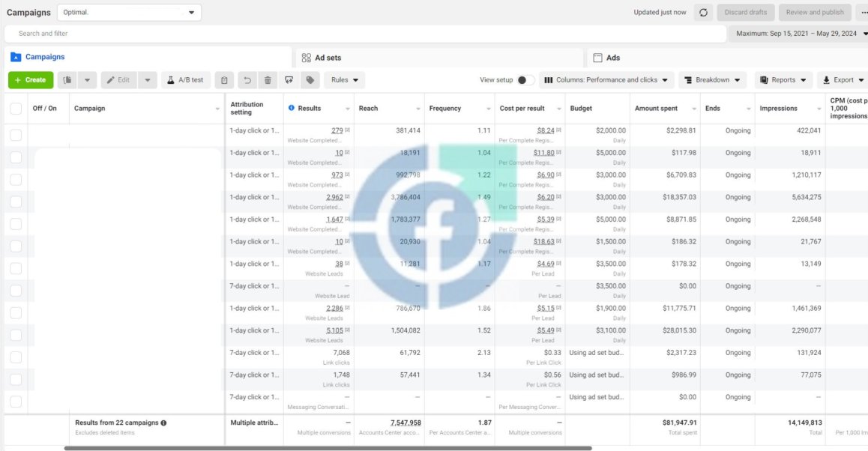Check the box for the $117.98 campaign row
Image resolution: width=868 pixels, height=451 pixels.
(x=16, y=157)
